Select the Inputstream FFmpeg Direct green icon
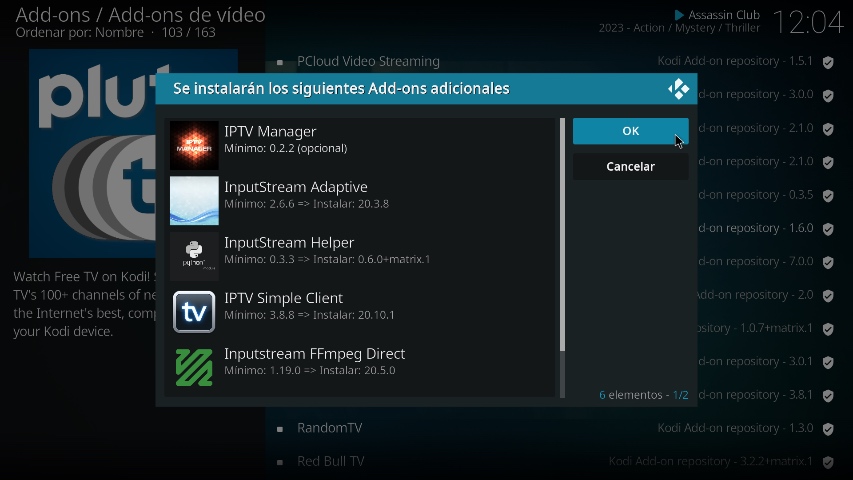853x480 pixels. [x=194, y=367]
